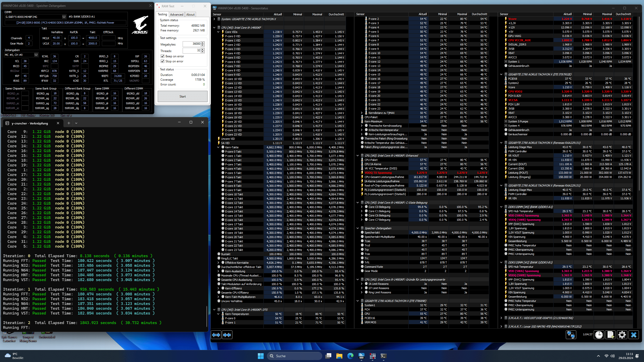Image resolution: width=644 pixels, height=362 pixels.
Task: Start logging with the sheet-plus icon
Action: point(611,335)
